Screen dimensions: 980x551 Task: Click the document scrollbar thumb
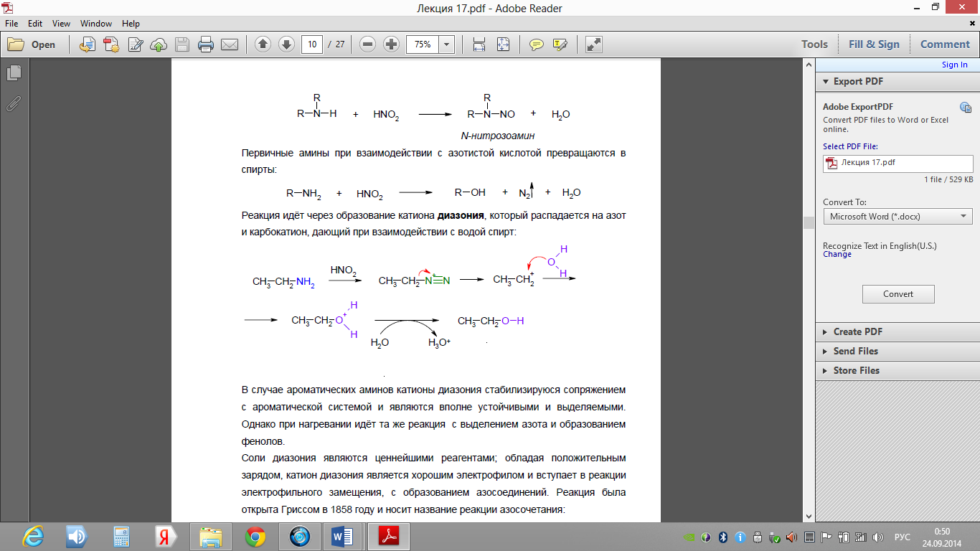pos(809,223)
